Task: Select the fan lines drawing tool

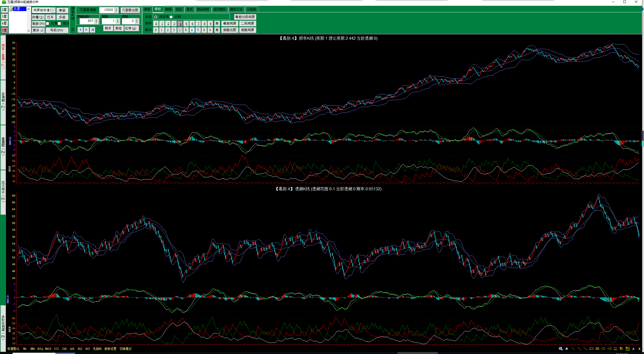Action: 621,349
